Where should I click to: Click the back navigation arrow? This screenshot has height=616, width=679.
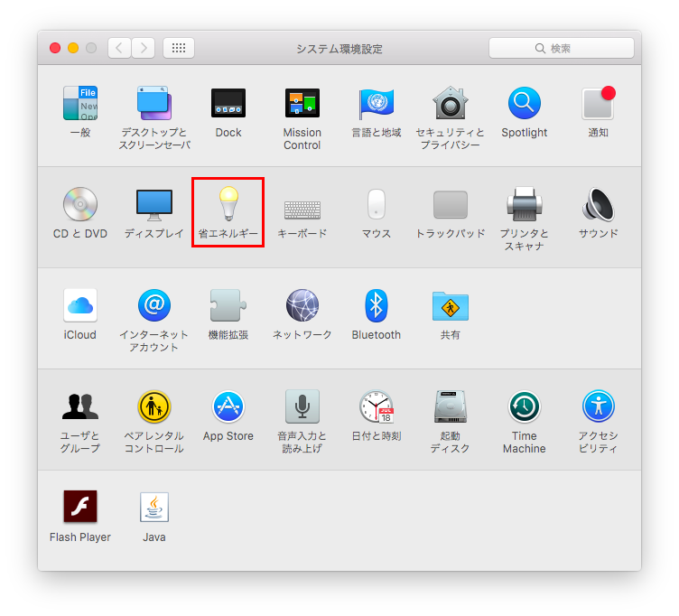[x=119, y=48]
